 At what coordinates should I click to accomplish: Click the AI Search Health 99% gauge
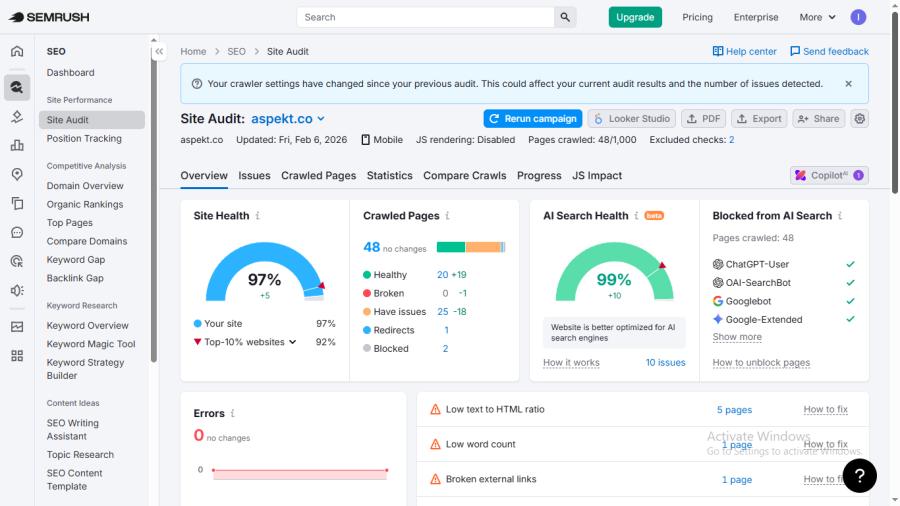point(614,271)
